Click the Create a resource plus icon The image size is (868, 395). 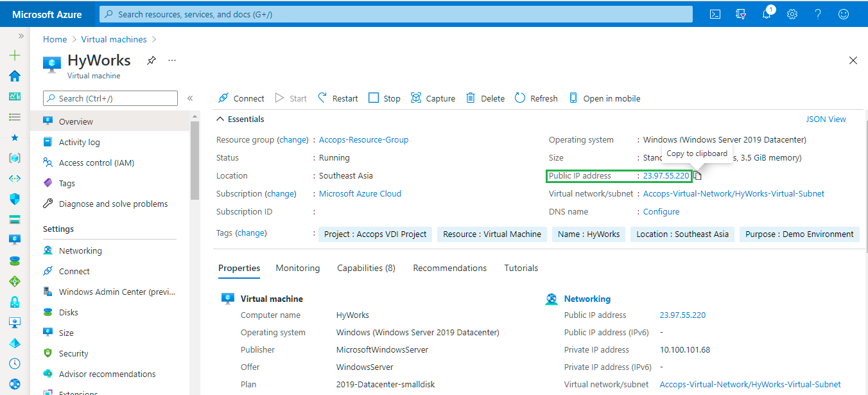pyautogui.click(x=15, y=56)
